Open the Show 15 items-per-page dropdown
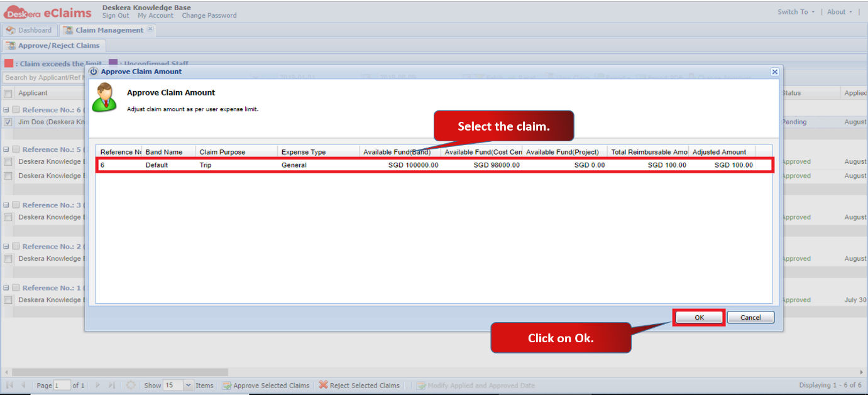 point(188,385)
